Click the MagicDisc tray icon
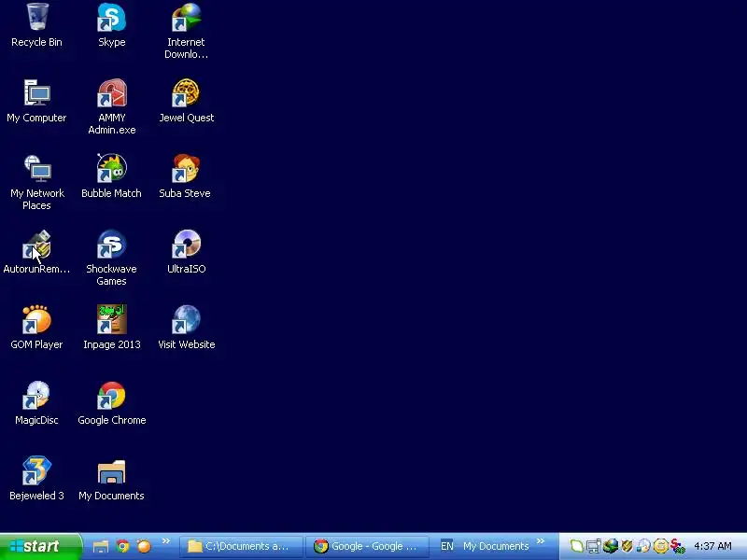Image resolution: width=747 pixels, height=560 pixels. (643, 546)
